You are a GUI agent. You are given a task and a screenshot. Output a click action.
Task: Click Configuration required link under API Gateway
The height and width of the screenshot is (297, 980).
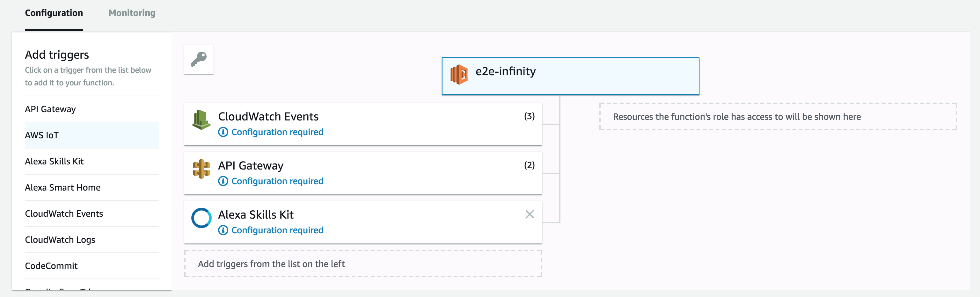[x=277, y=181]
